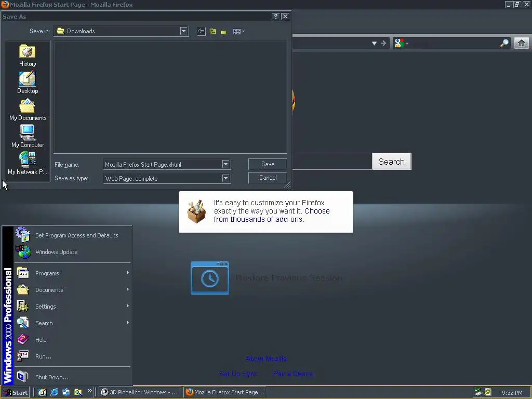The image size is (532, 399).
Task: Launch Windows Update from Start menu
Action: [73, 252]
